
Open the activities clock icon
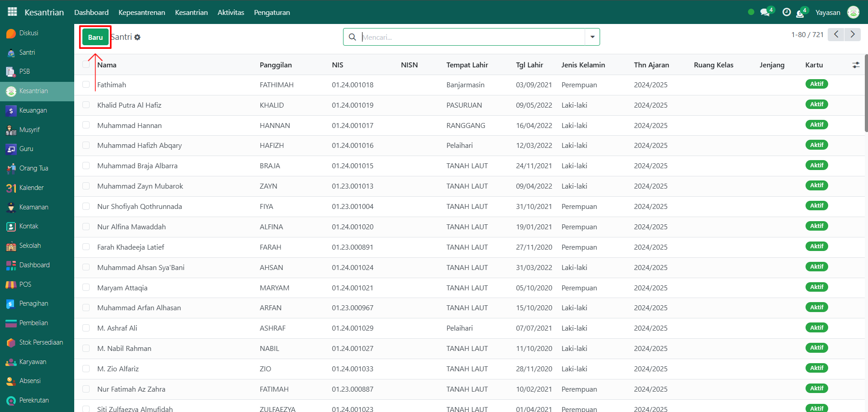[787, 12]
